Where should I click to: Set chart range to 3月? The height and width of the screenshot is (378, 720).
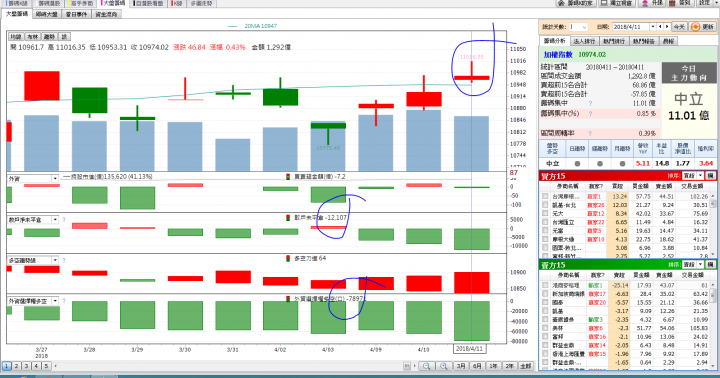point(461,366)
